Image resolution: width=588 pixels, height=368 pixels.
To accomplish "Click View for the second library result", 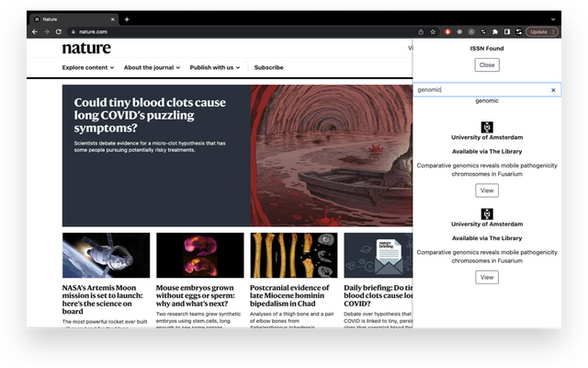I will click(487, 277).
